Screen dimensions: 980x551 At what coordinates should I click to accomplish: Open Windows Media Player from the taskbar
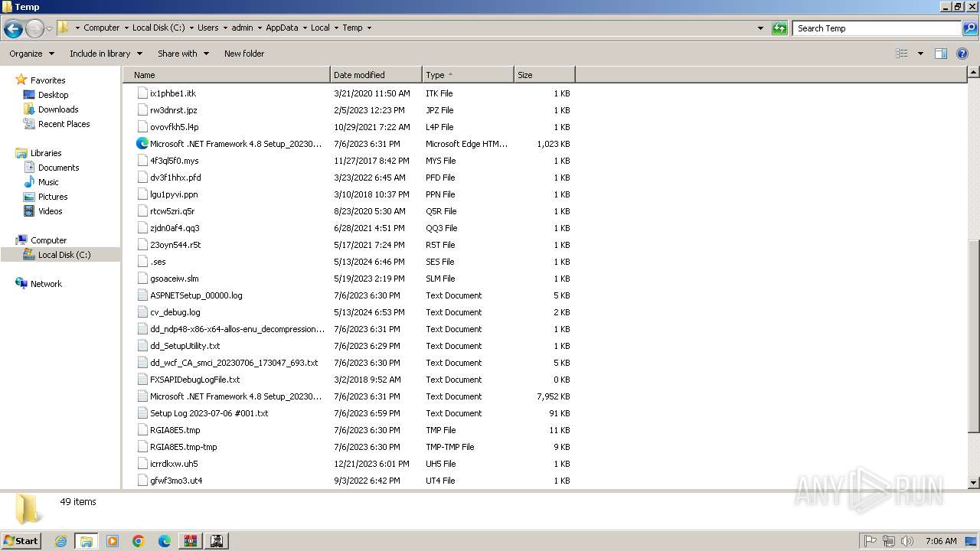[x=113, y=541]
